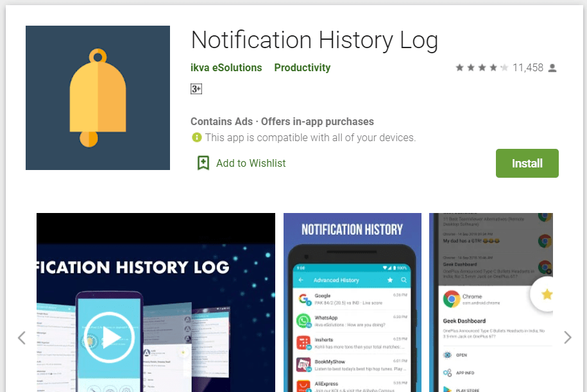Click the WhatsApp icon in the screenshot
The height and width of the screenshot is (392, 587).
tap(303, 321)
